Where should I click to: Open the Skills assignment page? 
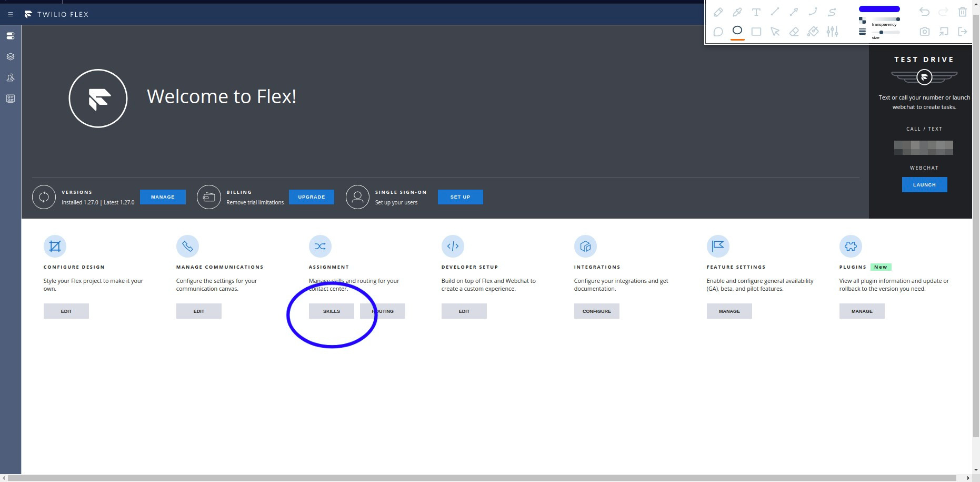click(x=332, y=311)
